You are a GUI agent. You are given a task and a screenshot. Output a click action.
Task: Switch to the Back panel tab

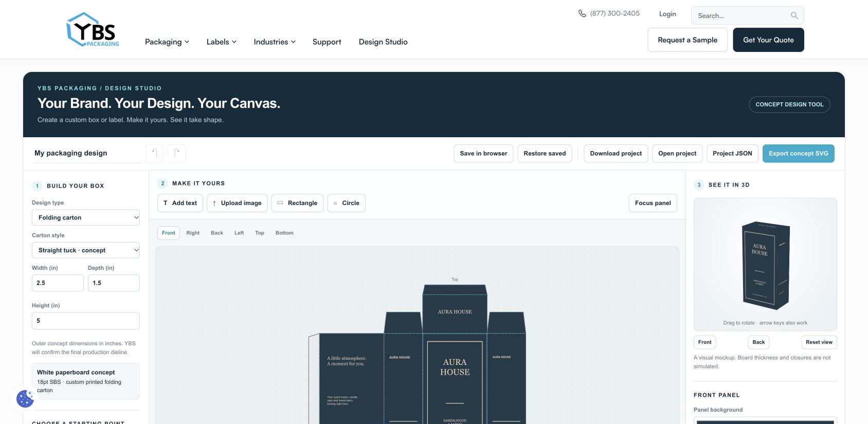point(217,233)
